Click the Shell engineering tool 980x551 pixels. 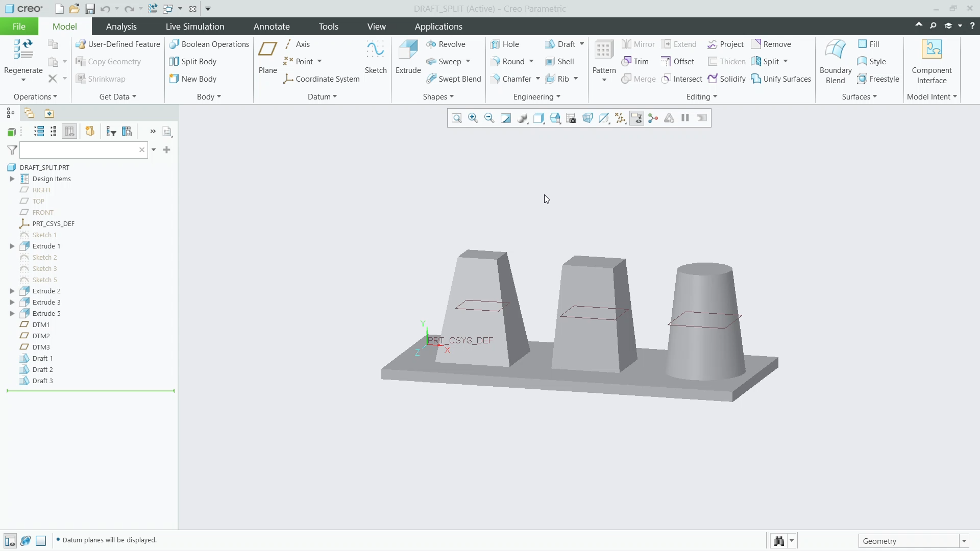[559, 62]
